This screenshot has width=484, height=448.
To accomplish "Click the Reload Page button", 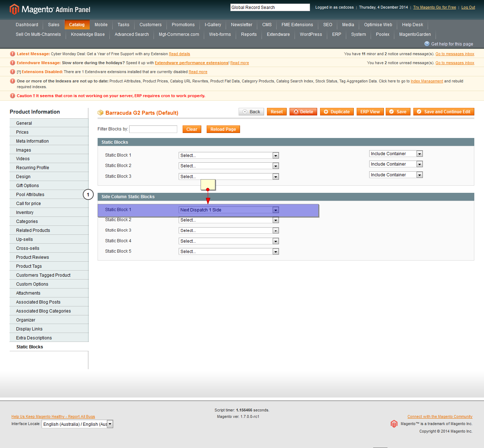I will (x=223, y=129).
